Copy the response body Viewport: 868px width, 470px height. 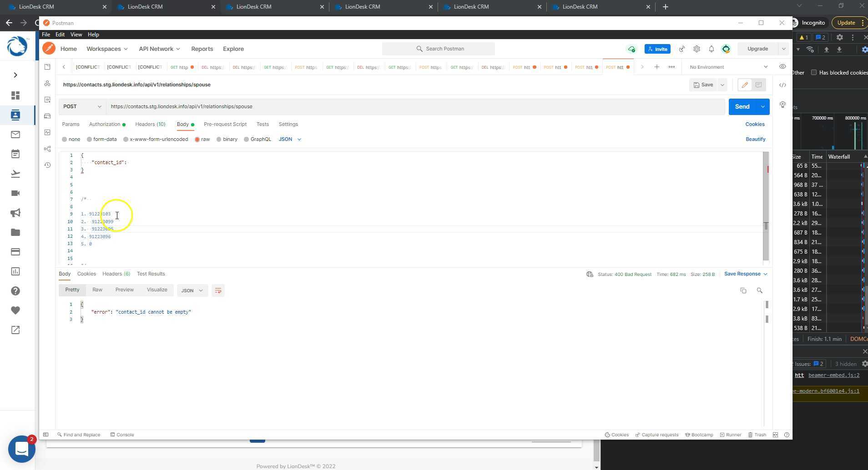[x=744, y=290]
